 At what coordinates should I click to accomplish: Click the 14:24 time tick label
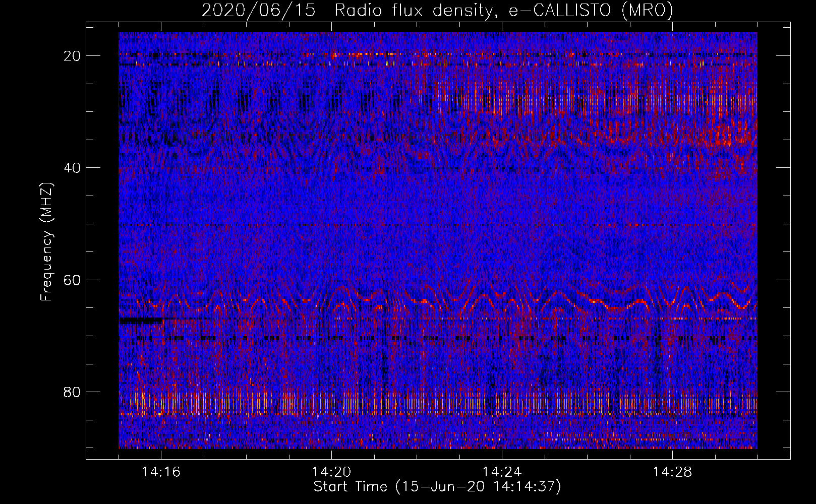(x=502, y=472)
